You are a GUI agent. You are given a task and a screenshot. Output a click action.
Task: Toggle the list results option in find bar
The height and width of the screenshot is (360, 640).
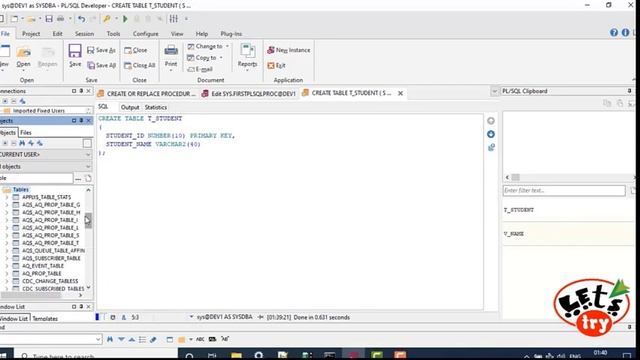(142, 339)
